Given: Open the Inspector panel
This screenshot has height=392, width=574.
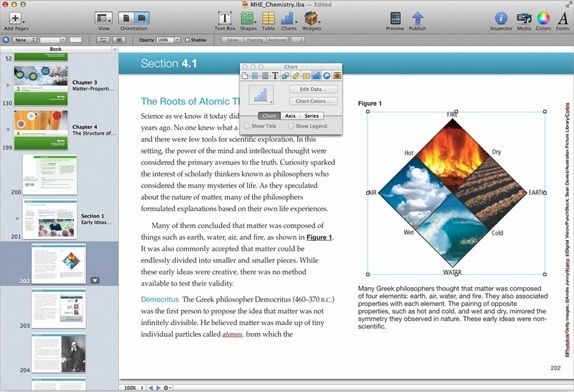Looking at the screenshot, I should coord(501,18).
